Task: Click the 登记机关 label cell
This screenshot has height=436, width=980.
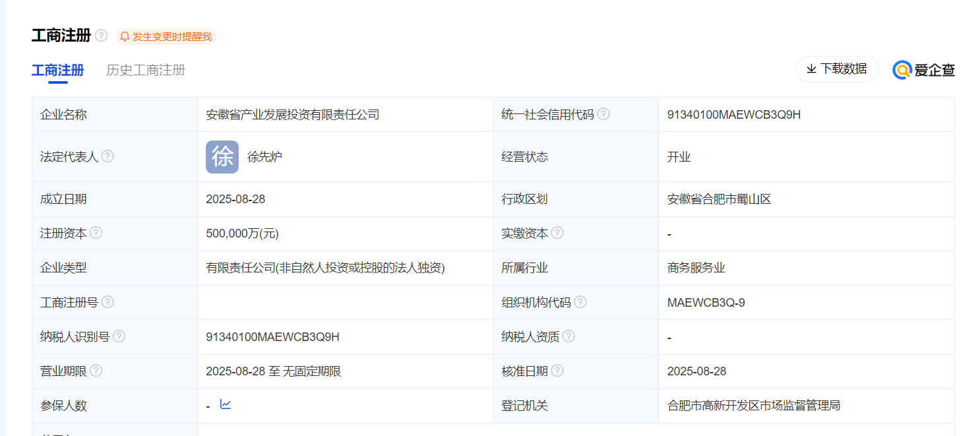Action: (576, 406)
